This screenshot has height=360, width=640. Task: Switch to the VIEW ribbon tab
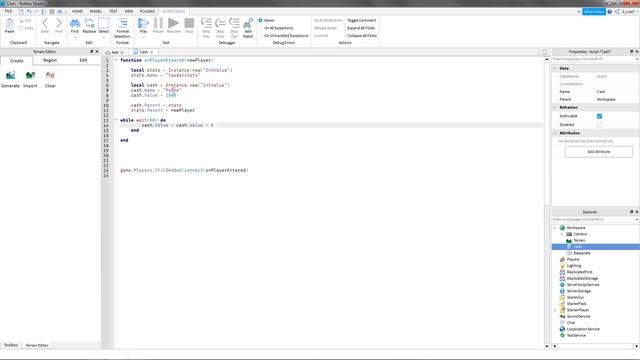coord(129,11)
